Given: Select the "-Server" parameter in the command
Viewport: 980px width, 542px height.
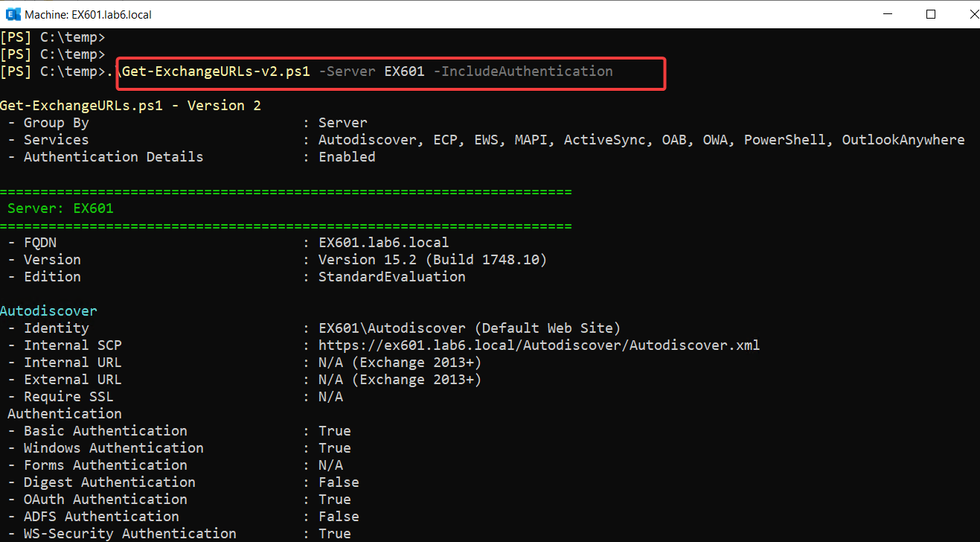Looking at the screenshot, I should [347, 71].
